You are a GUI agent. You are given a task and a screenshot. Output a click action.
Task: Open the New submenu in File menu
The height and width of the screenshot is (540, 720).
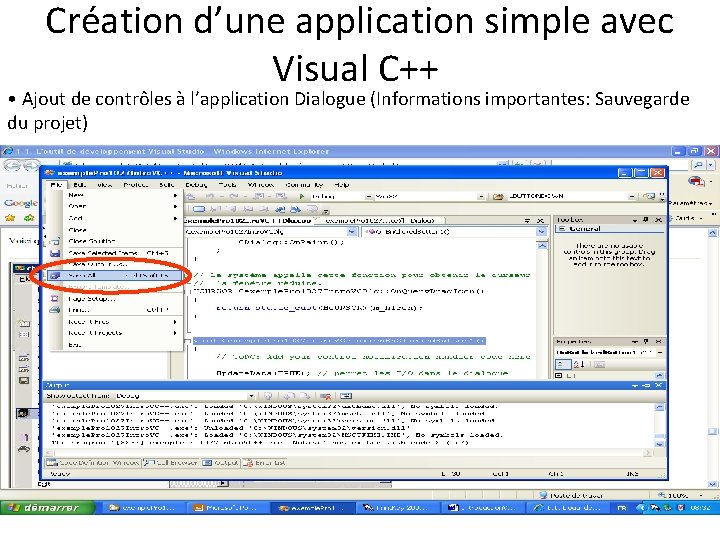click(115, 195)
